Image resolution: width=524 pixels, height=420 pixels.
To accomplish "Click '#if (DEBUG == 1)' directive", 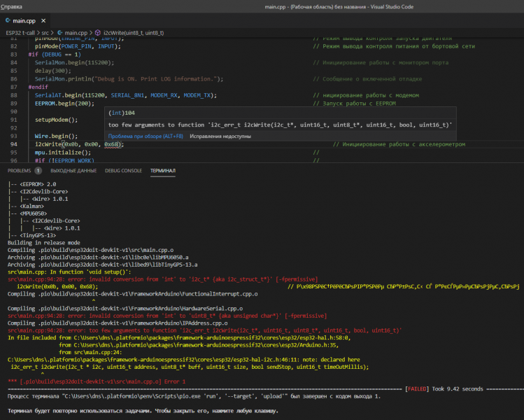I will click(x=55, y=55).
